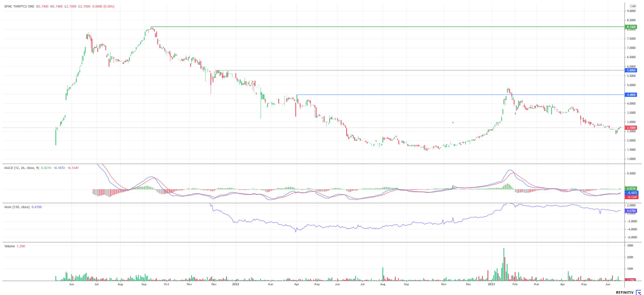This screenshot has width=644, height=295.
Task: Click the 0.6700 momentum value tag
Action: [x=631, y=211]
